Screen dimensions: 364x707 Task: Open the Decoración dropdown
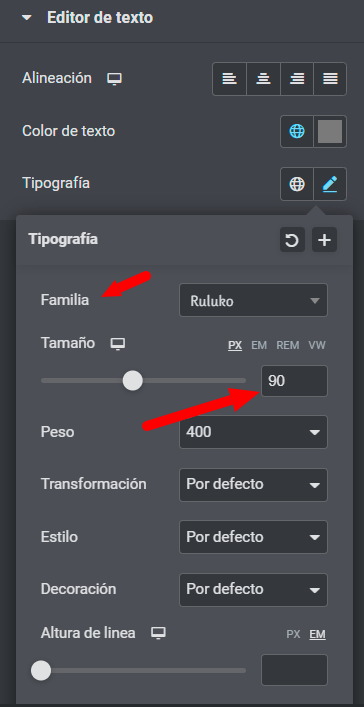point(253,590)
